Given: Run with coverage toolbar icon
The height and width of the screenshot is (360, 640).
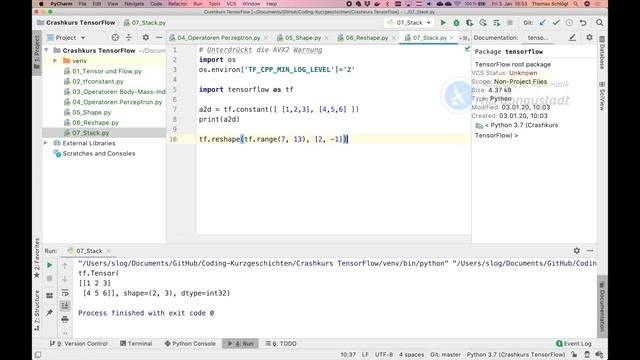Looking at the screenshot, I should pyautogui.click(x=470, y=23).
